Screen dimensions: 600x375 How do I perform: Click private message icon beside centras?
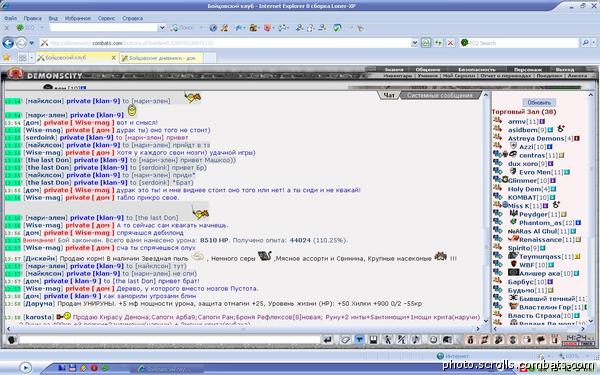pos(497,155)
